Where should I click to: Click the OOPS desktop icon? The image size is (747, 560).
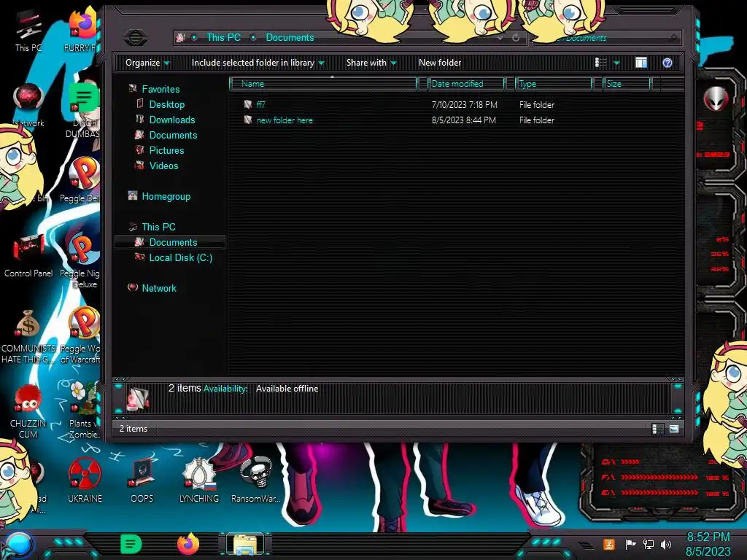142,479
